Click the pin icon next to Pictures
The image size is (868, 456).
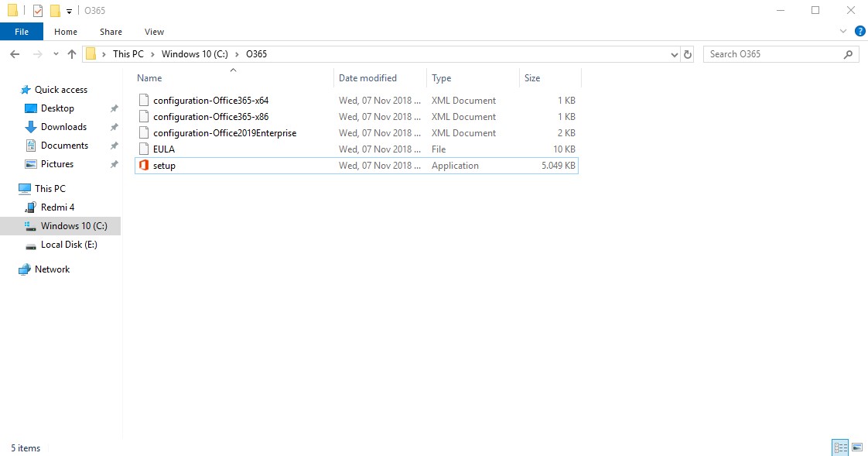pyautogui.click(x=114, y=164)
